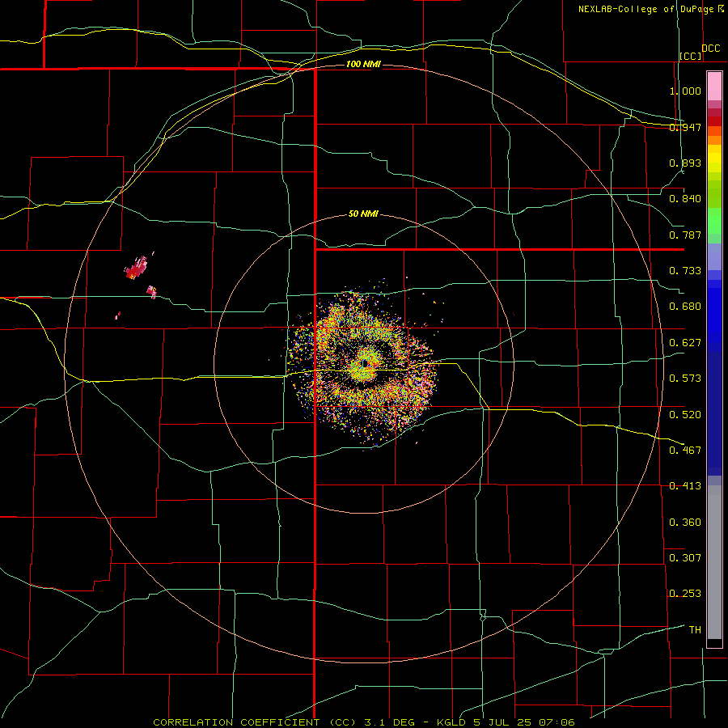This screenshot has width=728, height=728.
Task: Click the [CC] legend unit label
Action: click(x=691, y=56)
